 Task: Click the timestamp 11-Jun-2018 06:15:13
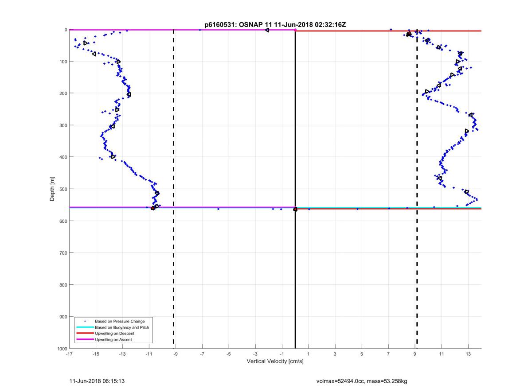coord(96,380)
